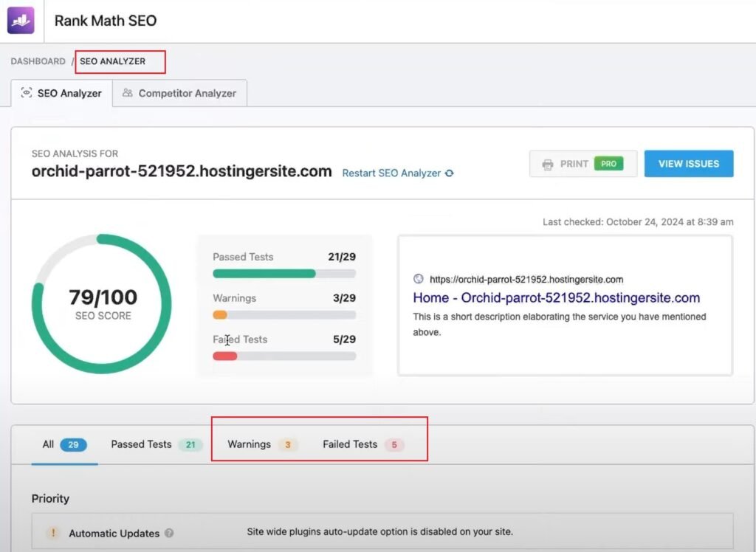Image resolution: width=756 pixels, height=552 pixels.
Task: Click the warning icon on Automatic Updates row
Action: pyautogui.click(x=53, y=533)
